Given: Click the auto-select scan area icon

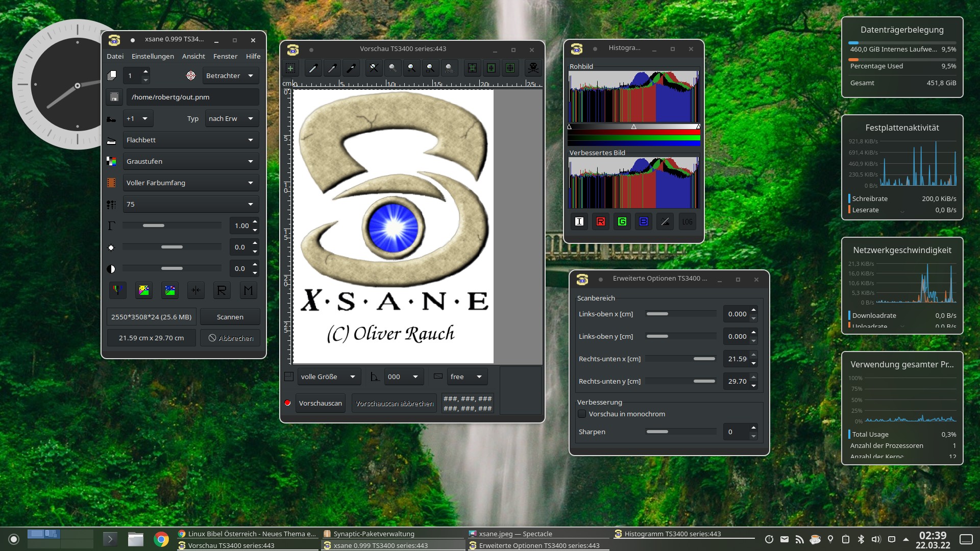Looking at the screenshot, I should tap(472, 68).
